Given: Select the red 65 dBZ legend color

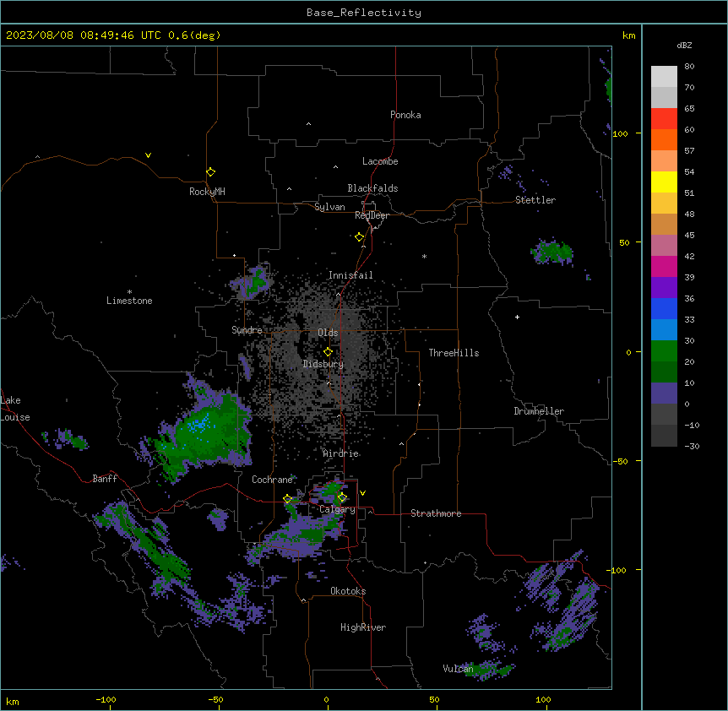Looking at the screenshot, I should 664,118.
